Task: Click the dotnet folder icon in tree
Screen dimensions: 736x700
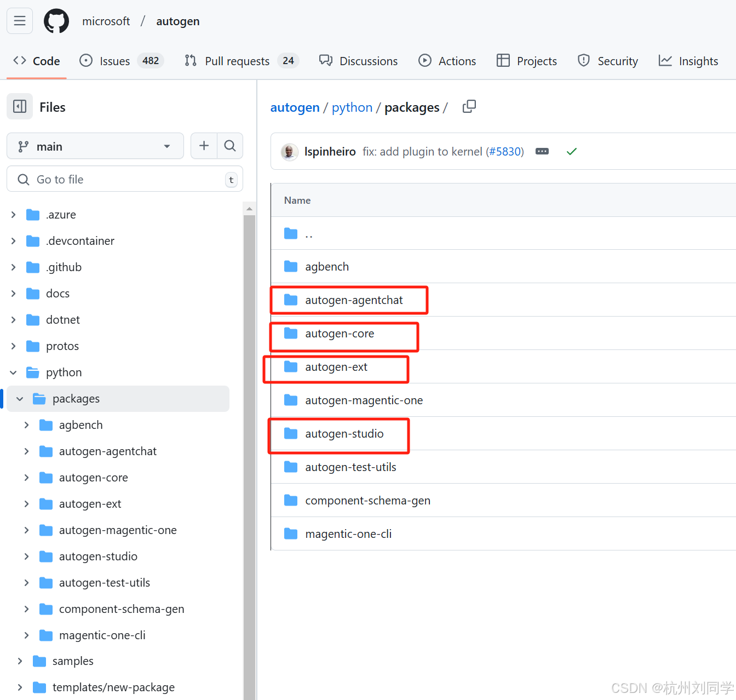Action: tap(33, 320)
